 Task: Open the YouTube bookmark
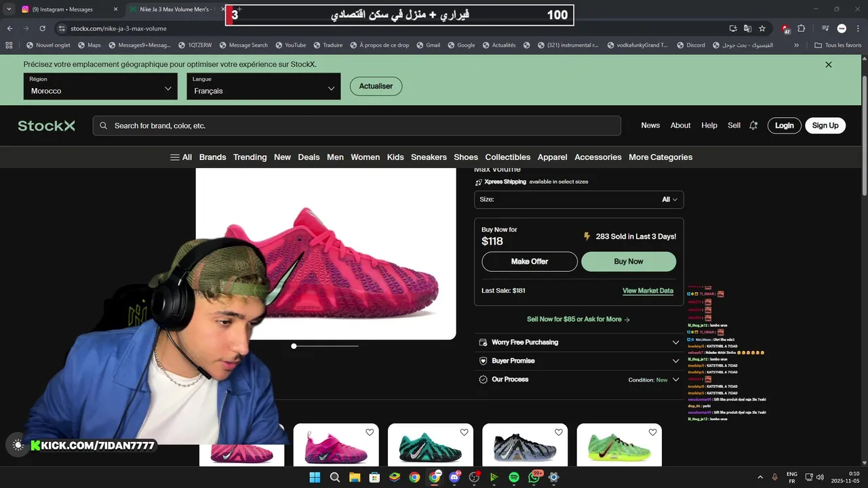pyautogui.click(x=290, y=45)
